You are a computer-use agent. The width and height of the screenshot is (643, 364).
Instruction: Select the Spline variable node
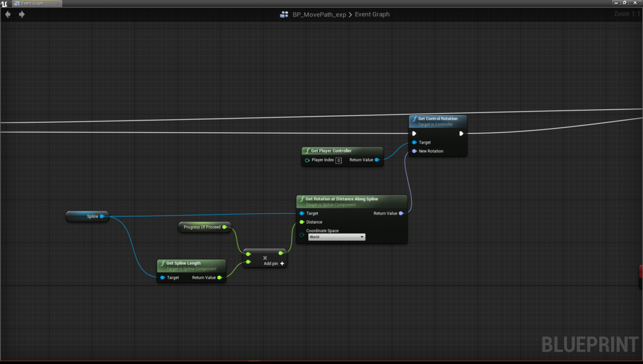pyautogui.click(x=87, y=216)
